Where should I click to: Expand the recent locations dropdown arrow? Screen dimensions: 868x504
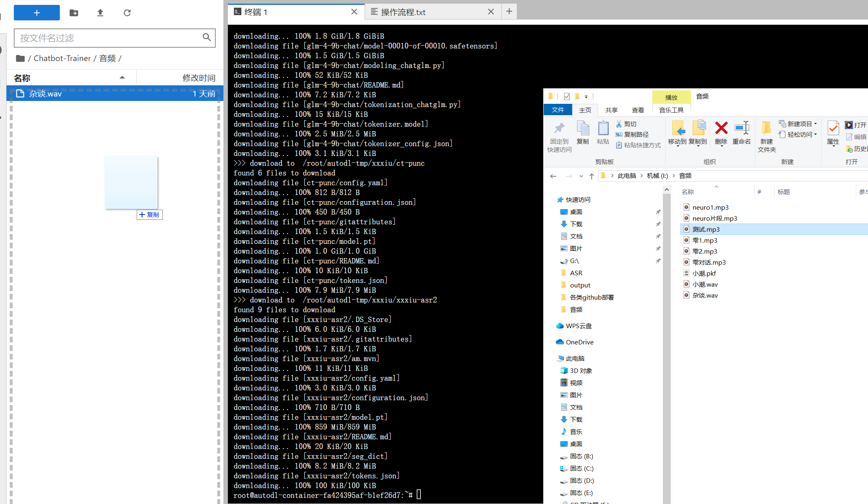(581, 176)
